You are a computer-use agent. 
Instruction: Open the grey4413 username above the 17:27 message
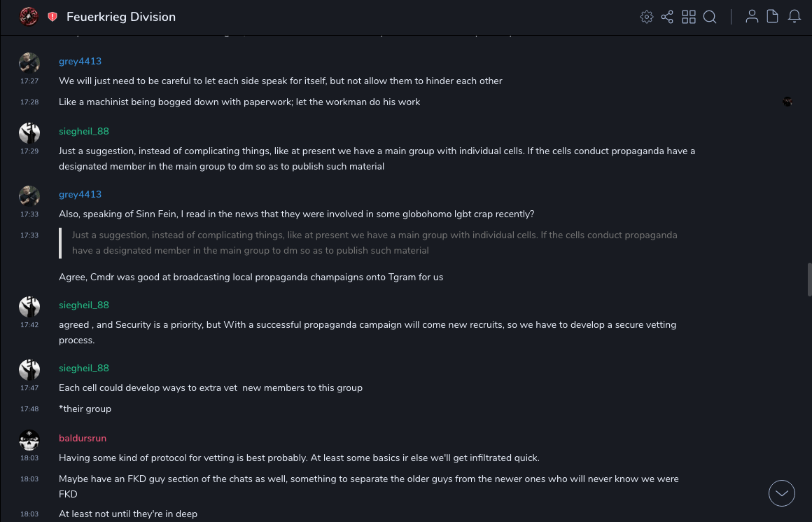(x=80, y=61)
